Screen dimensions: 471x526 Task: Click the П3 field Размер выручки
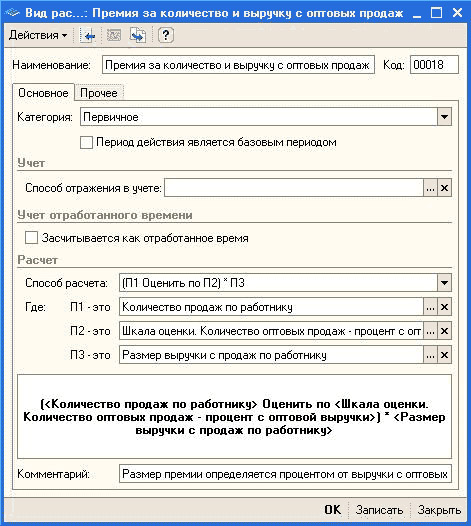[271, 355]
